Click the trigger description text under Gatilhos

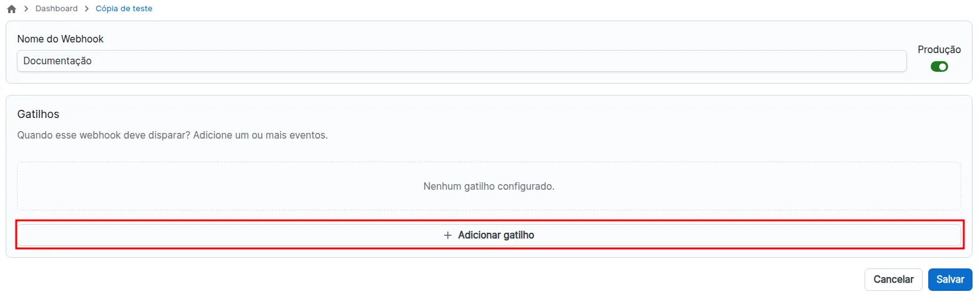point(172,135)
